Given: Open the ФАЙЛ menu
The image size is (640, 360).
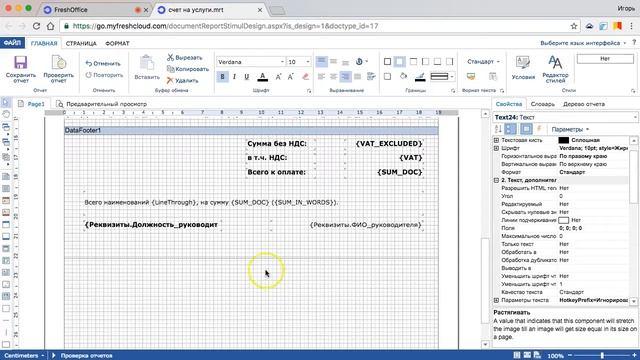Looking at the screenshot, I should [x=12, y=43].
